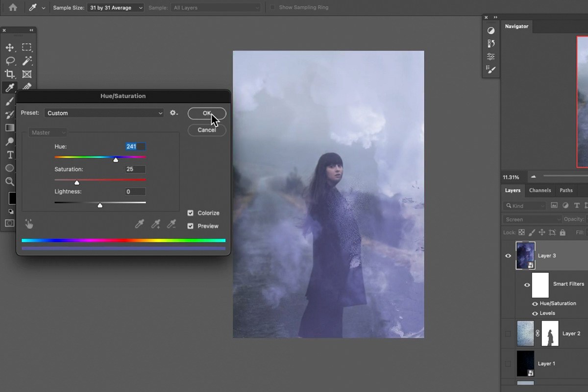This screenshot has width=588, height=392.
Task: Click the on-image adjustment hand icon
Action: (29, 224)
